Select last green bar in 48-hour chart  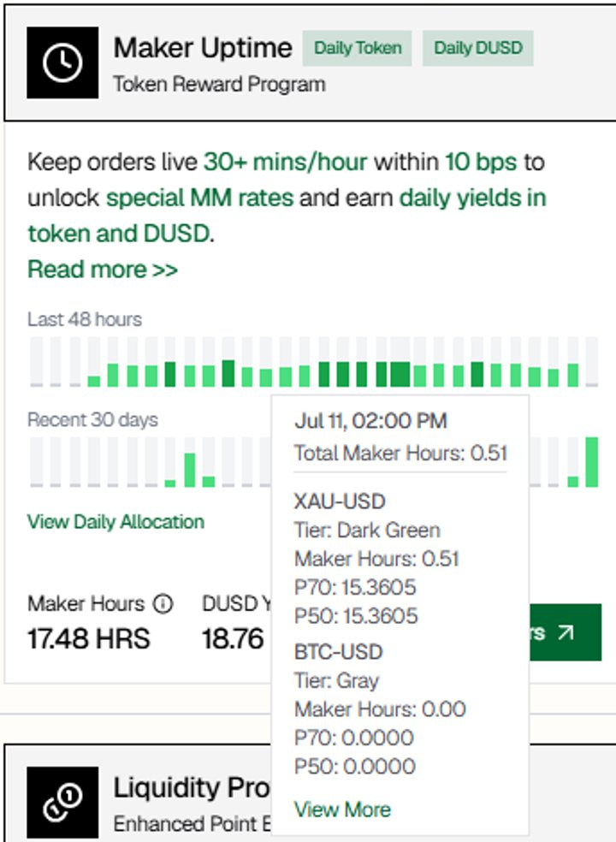[573, 376]
